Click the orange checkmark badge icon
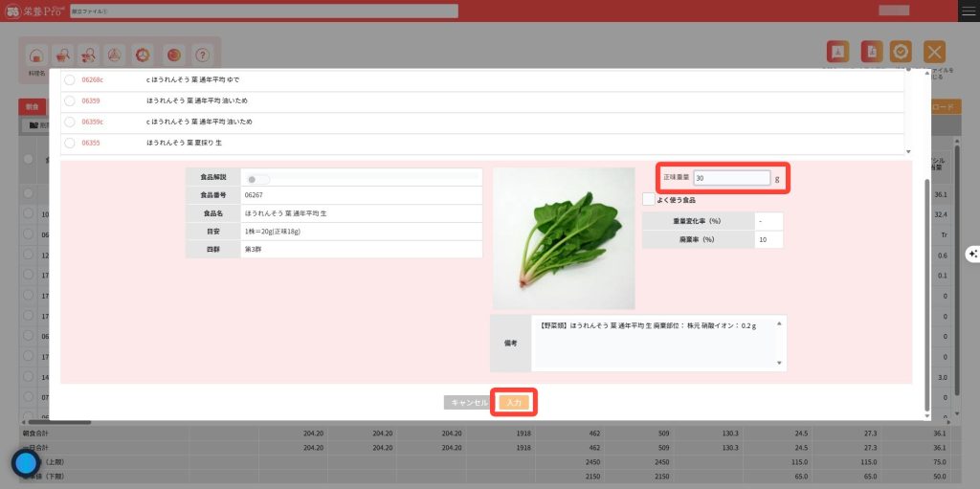 900,54
